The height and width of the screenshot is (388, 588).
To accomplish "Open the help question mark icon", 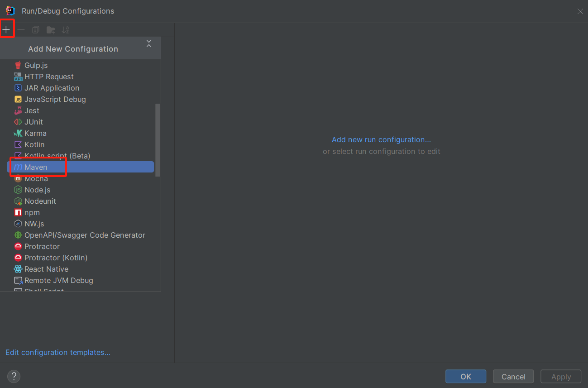I will (x=14, y=376).
